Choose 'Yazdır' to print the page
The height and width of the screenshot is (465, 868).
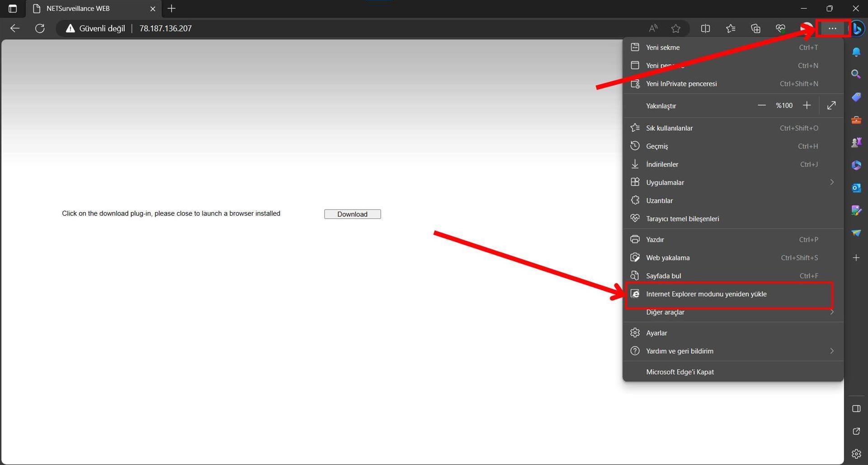[733, 239]
